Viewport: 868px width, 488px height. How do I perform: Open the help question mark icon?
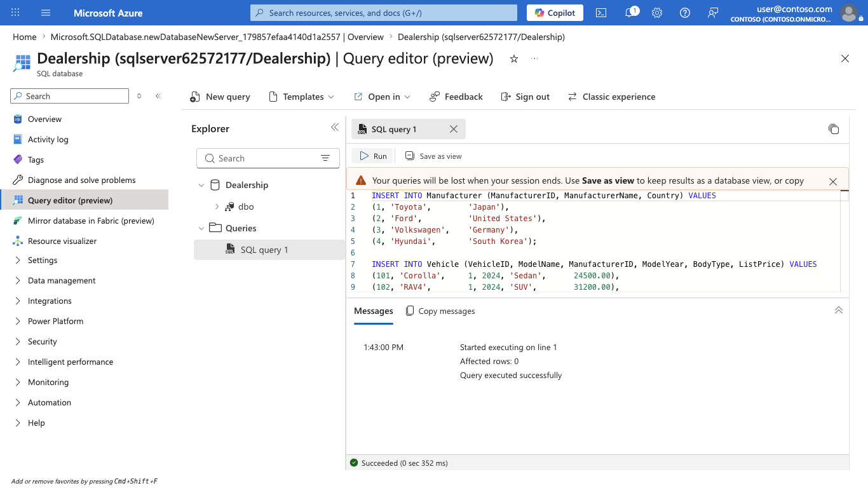[x=685, y=13]
